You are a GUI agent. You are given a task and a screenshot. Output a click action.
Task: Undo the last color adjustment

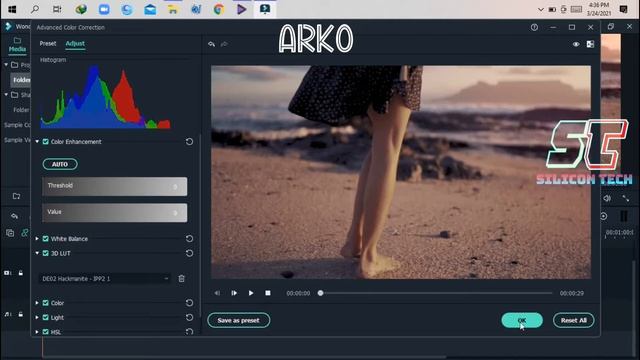(x=211, y=44)
